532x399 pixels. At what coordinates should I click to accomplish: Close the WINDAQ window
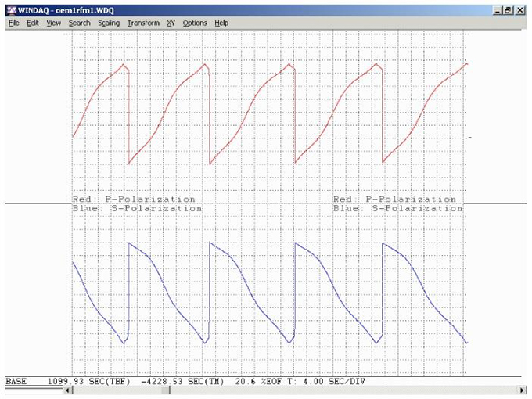520,10
